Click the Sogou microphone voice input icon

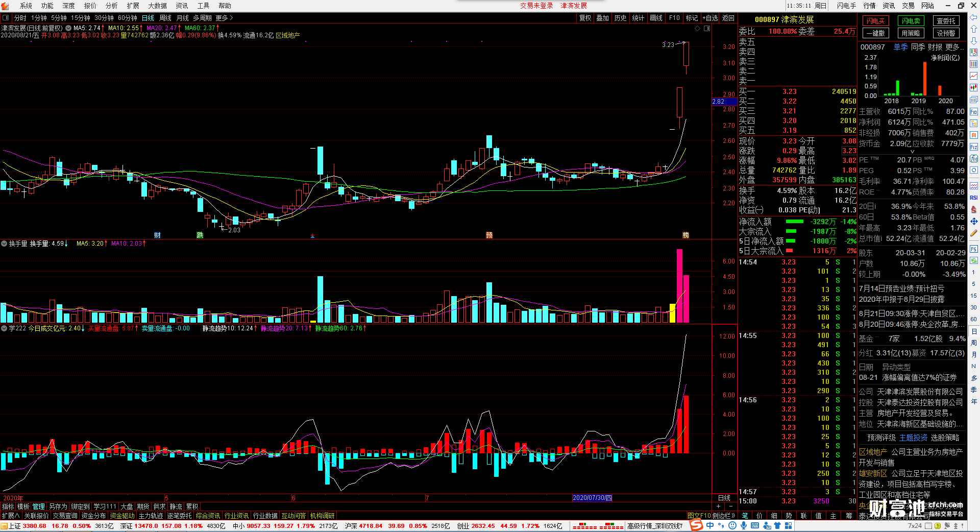tap(744, 525)
